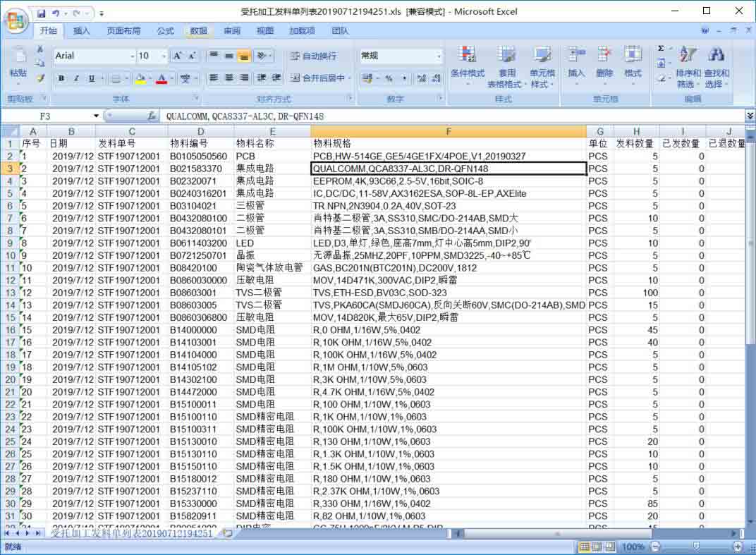Image resolution: width=756 pixels, height=555 pixels.
Task: Toggle Wrap Text (自动换行)
Action: pyautogui.click(x=313, y=56)
